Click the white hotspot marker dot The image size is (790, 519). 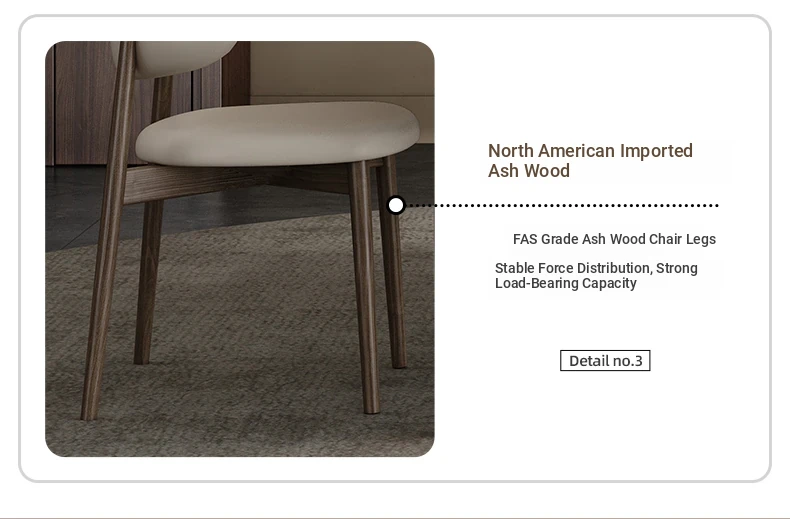tap(396, 205)
